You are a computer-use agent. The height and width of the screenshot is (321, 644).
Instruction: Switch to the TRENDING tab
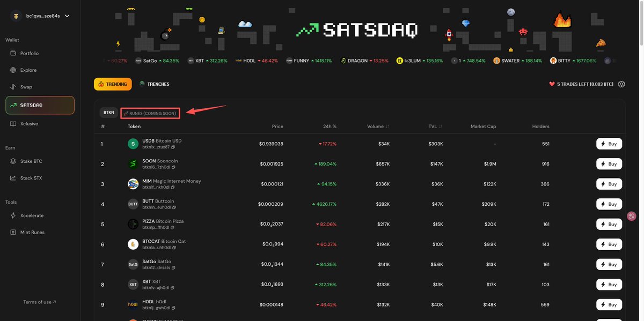[113, 84]
